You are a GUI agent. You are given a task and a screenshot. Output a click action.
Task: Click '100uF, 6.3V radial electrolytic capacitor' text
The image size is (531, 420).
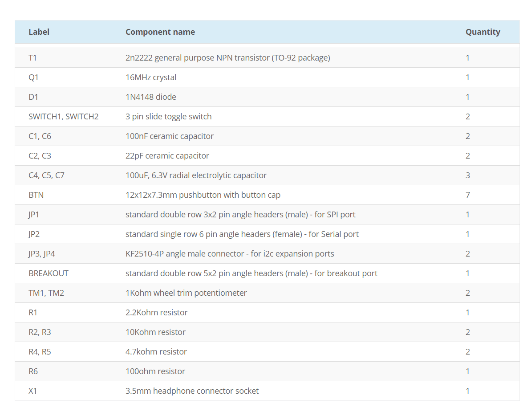coord(196,175)
